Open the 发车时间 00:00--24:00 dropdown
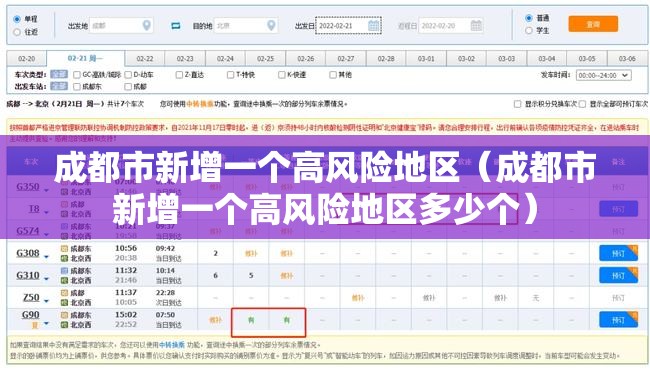 click(x=604, y=75)
